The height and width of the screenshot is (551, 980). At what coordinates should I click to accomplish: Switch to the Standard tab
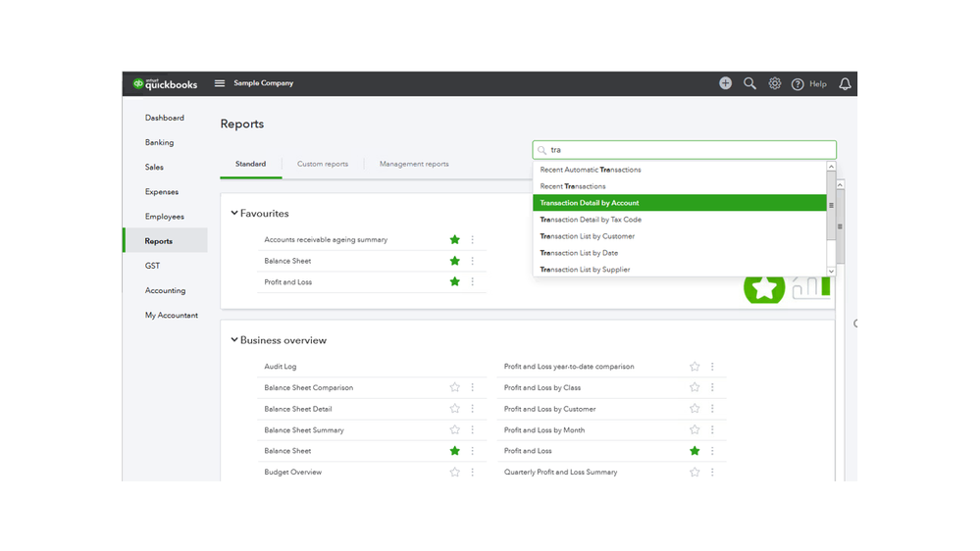250,165
